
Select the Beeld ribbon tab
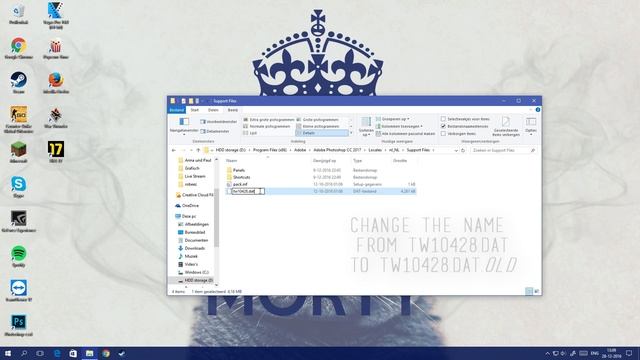[233, 110]
